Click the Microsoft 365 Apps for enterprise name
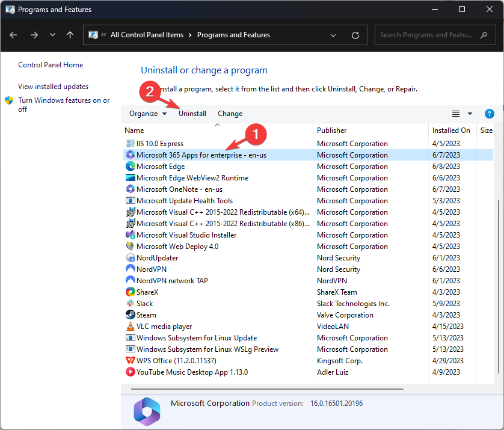Viewport: 504px width, 430px height. pos(201,155)
